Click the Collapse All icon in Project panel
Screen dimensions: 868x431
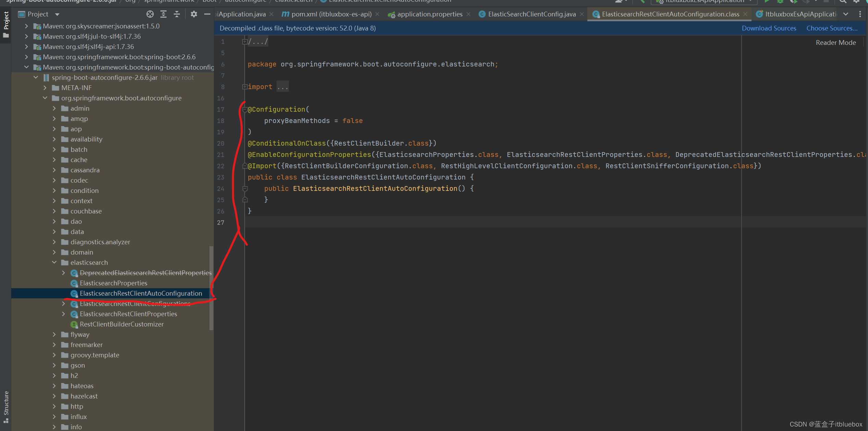(177, 14)
